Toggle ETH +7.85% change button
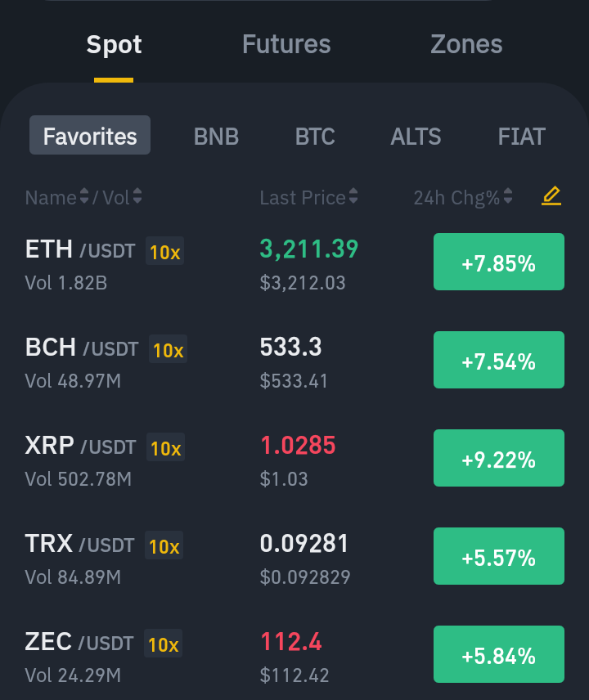Viewport: 589px width, 700px height. click(x=499, y=262)
